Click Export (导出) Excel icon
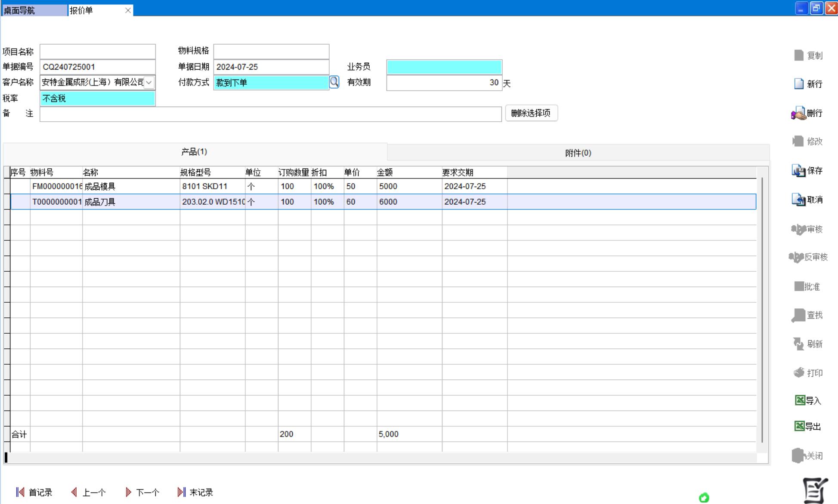The width and height of the screenshot is (838, 504). click(800, 426)
